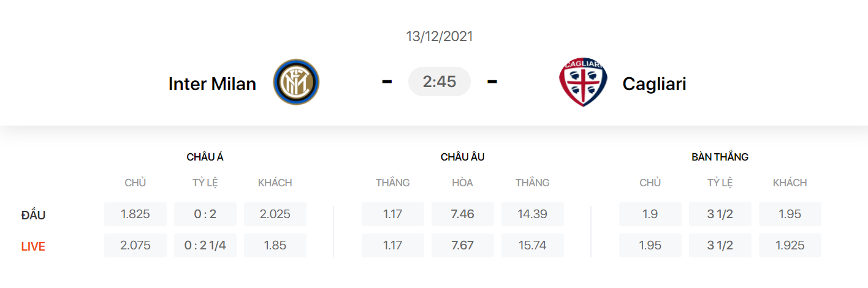Open the Cagliari team name

654,83
